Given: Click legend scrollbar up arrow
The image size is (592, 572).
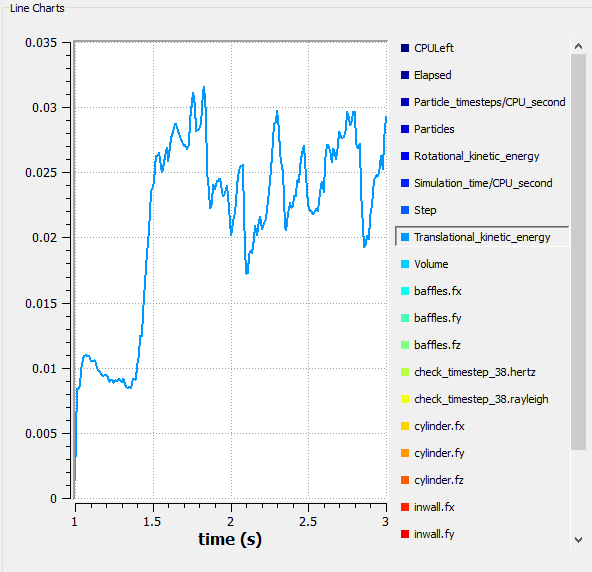Looking at the screenshot, I should pyautogui.click(x=578, y=46).
